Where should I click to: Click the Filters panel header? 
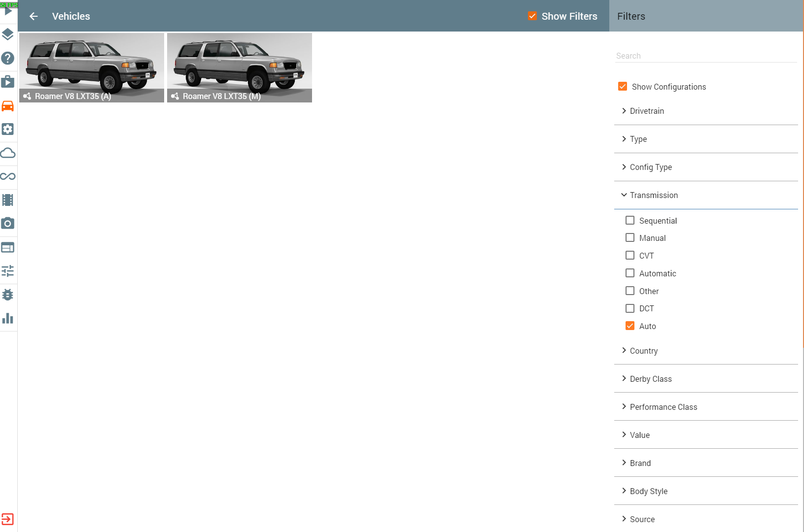[706, 16]
